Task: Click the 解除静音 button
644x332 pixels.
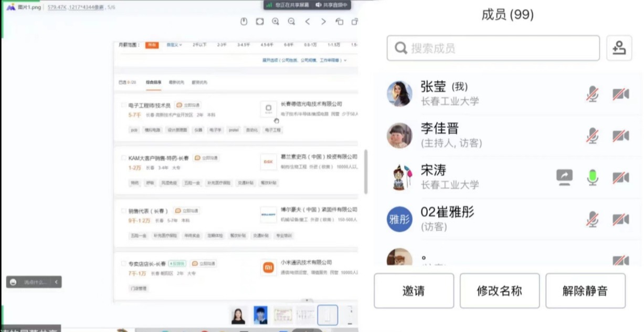Action: click(x=585, y=290)
